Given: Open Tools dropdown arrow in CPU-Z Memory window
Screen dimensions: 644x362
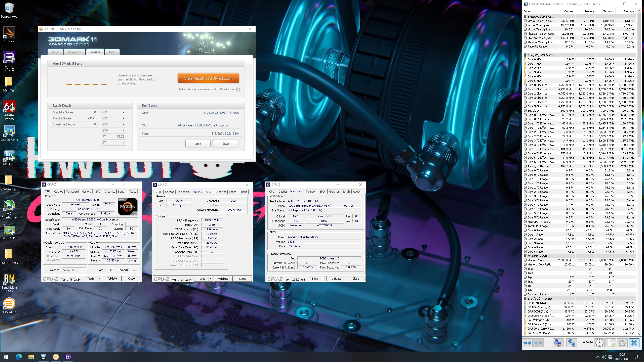Looking at the screenshot, I should pyautogui.click(x=211, y=279).
